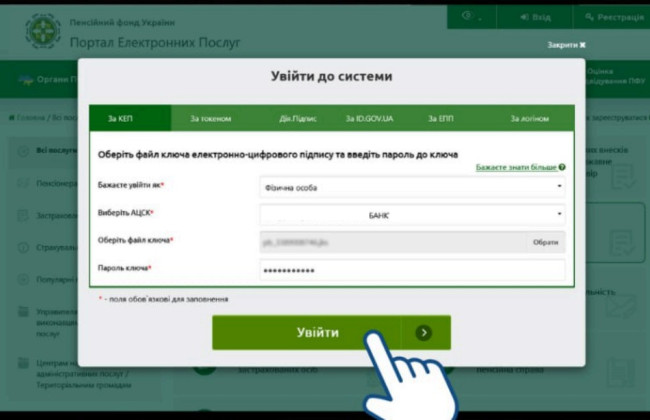Click the arrow icon on Увійти button
This screenshot has width=650, height=420.
pos(424,333)
